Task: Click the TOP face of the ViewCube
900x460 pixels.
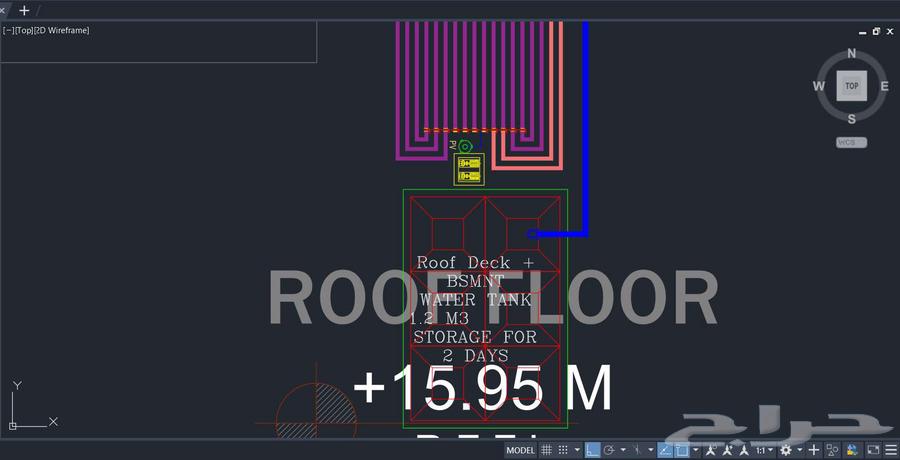Action: (851, 86)
